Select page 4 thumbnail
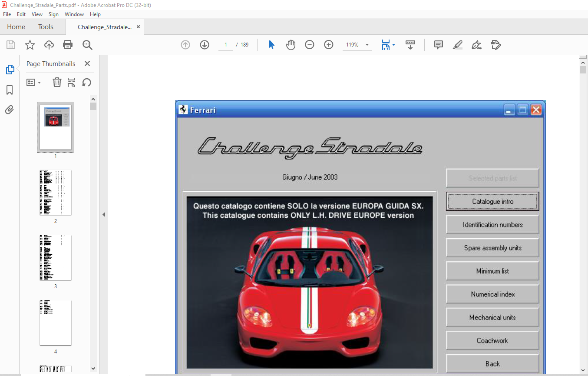This screenshot has height=376, width=588. click(x=56, y=323)
